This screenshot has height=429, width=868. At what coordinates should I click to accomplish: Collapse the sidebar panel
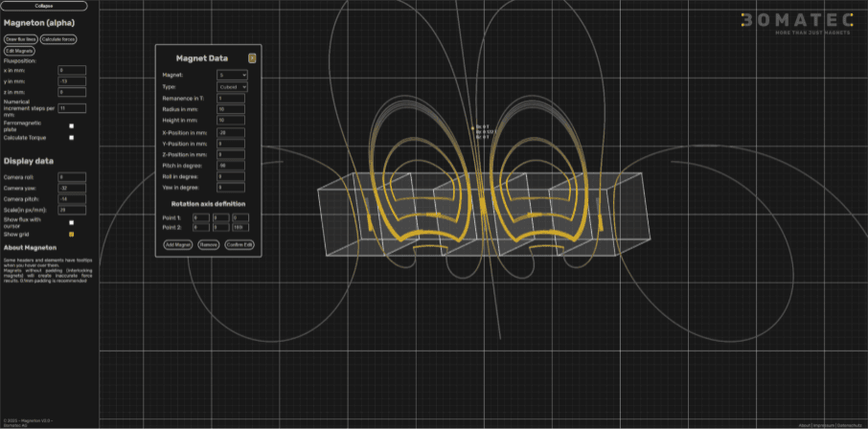click(x=44, y=6)
